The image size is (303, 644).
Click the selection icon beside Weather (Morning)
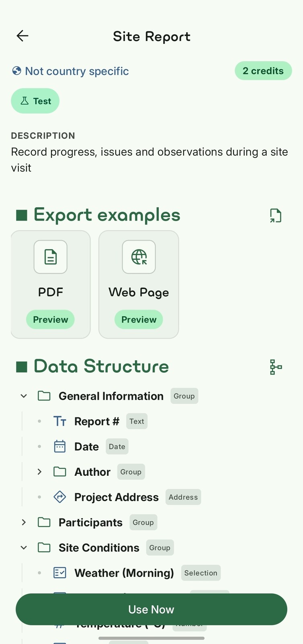(59, 573)
